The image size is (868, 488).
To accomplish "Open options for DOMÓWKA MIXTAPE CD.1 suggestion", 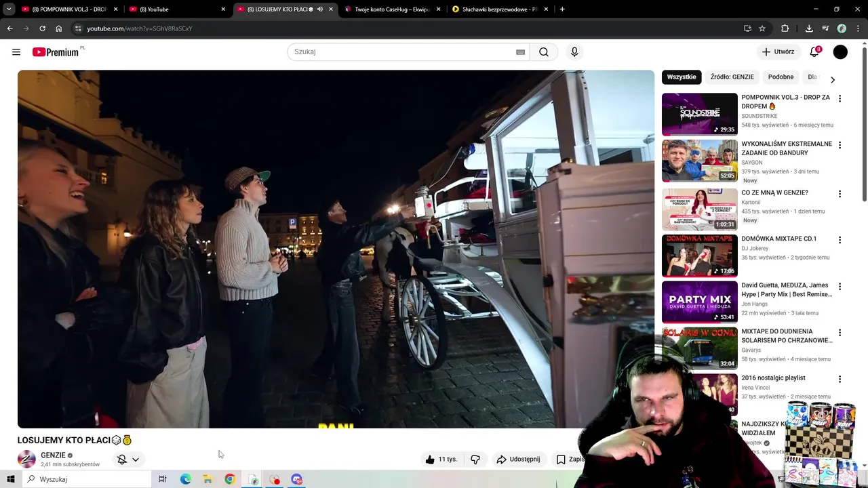I will pyautogui.click(x=840, y=240).
